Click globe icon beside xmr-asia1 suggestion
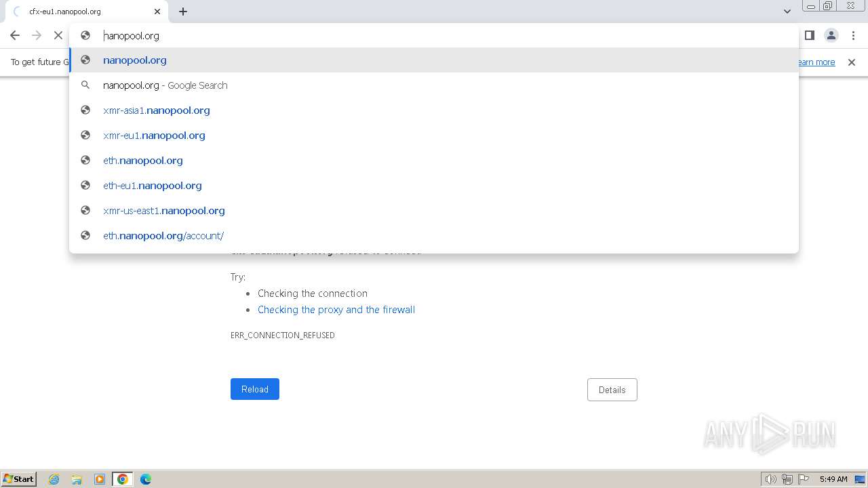Screen dimensions: 868x488 tap(85, 110)
